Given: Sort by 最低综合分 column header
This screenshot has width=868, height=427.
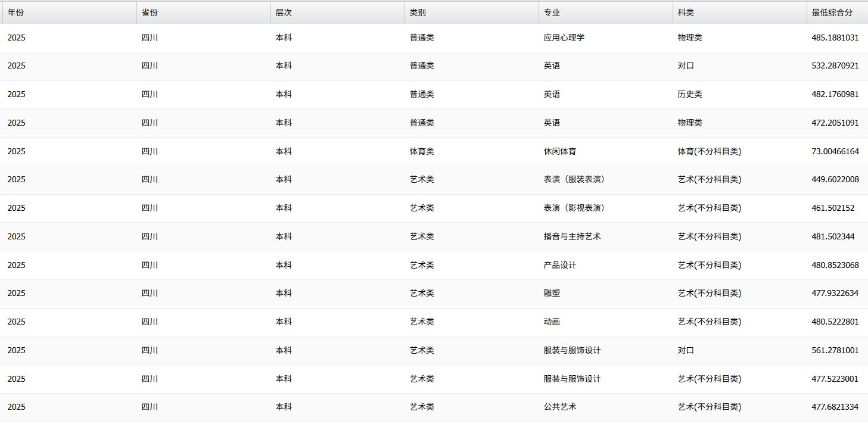Looking at the screenshot, I should tap(837, 13).
